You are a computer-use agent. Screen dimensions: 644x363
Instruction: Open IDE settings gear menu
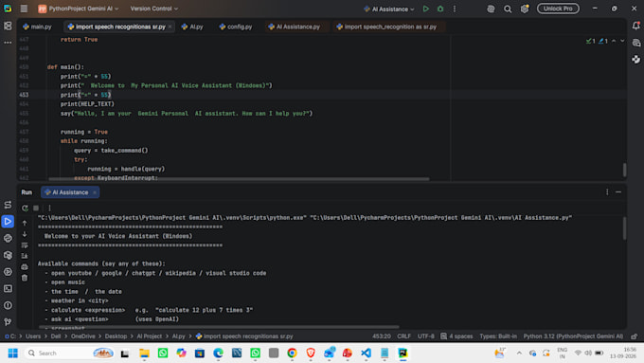(x=525, y=9)
